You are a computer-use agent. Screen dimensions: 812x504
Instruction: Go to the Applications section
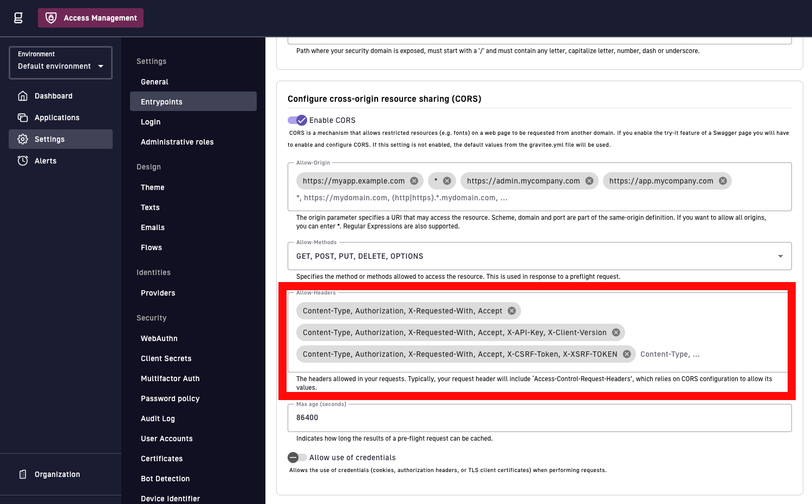(x=57, y=117)
